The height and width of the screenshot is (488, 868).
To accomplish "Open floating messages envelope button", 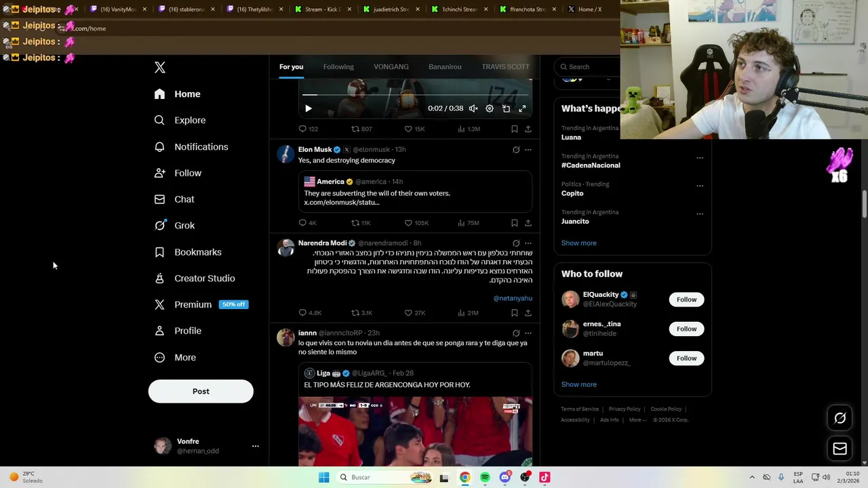I will 840,449.
